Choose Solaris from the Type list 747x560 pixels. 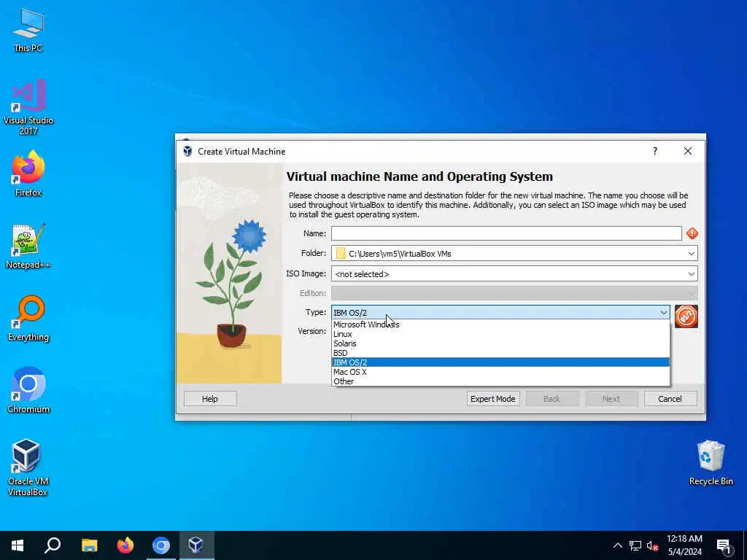point(500,343)
